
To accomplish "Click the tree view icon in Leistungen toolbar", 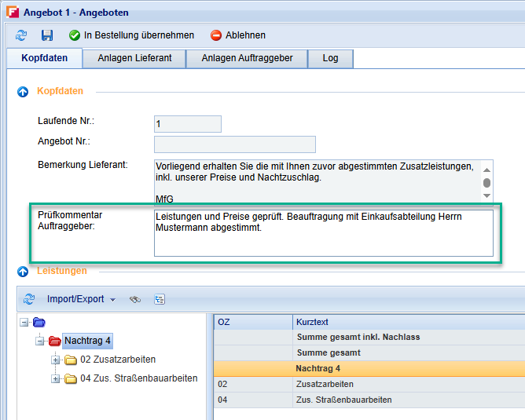I will pyautogui.click(x=160, y=299).
